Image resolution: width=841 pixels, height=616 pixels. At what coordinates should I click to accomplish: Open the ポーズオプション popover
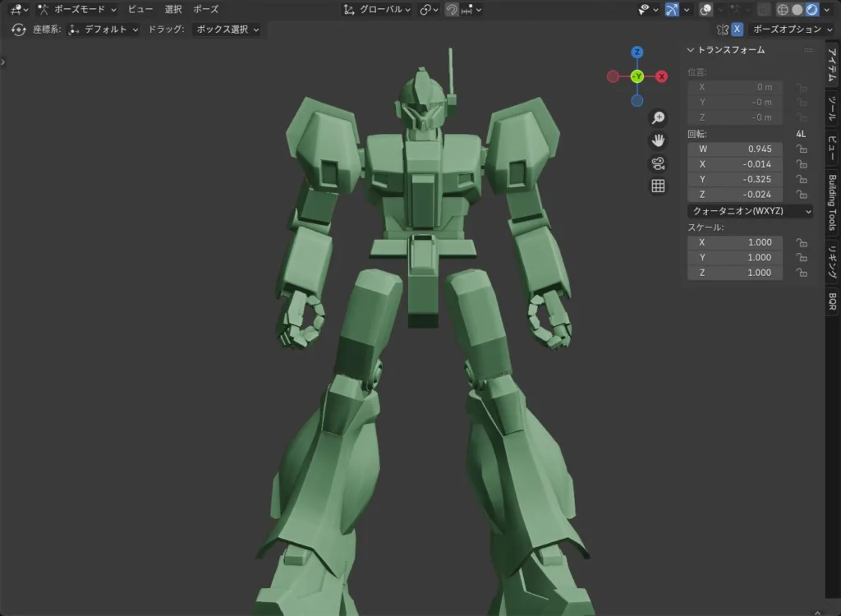pos(791,30)
